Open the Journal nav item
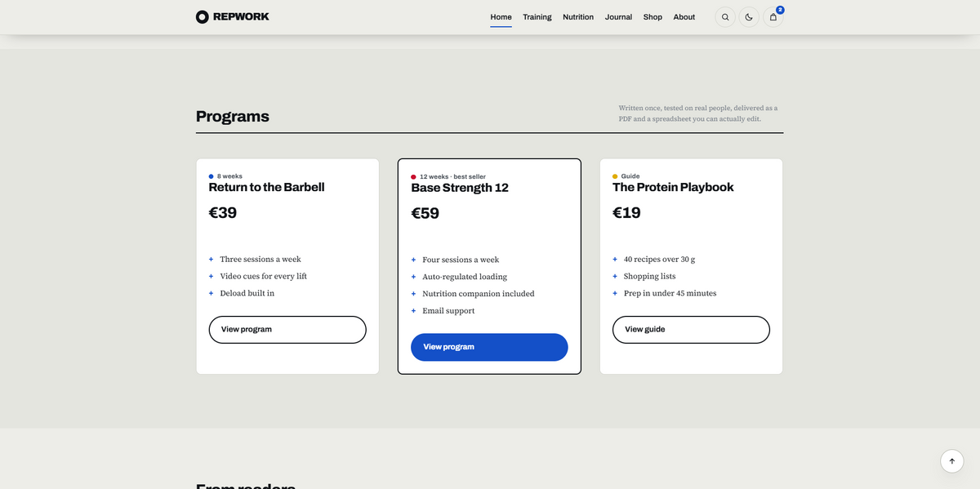This screenshot has height=489, width=980. (x=618, y=17)
